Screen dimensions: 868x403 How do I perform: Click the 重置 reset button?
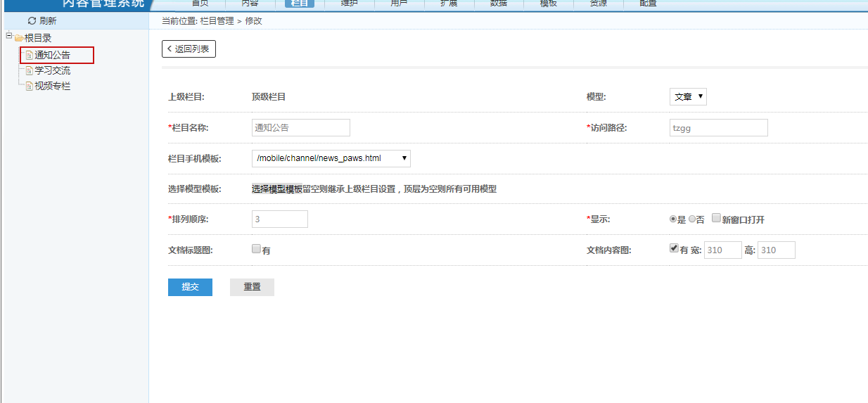tap(252, 287)
